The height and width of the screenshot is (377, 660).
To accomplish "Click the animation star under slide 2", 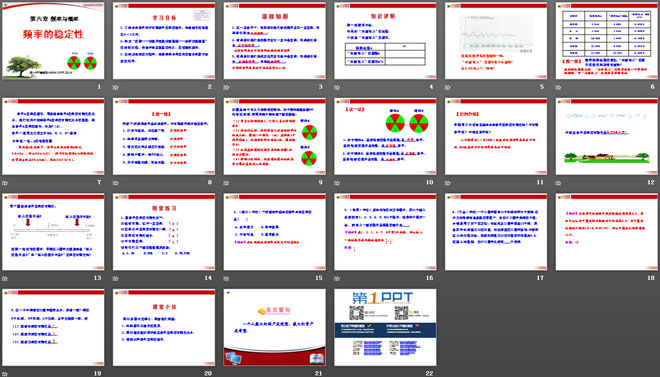I will (115, 88).
